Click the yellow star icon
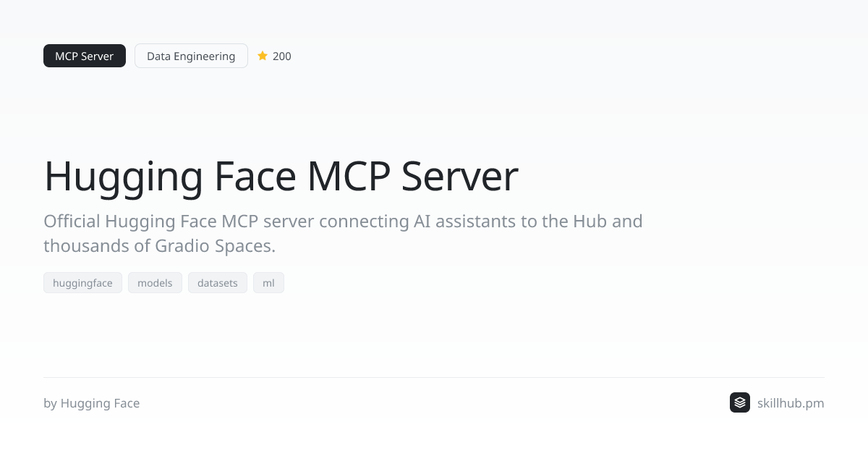The image size is (868, 456). (263, 56)
